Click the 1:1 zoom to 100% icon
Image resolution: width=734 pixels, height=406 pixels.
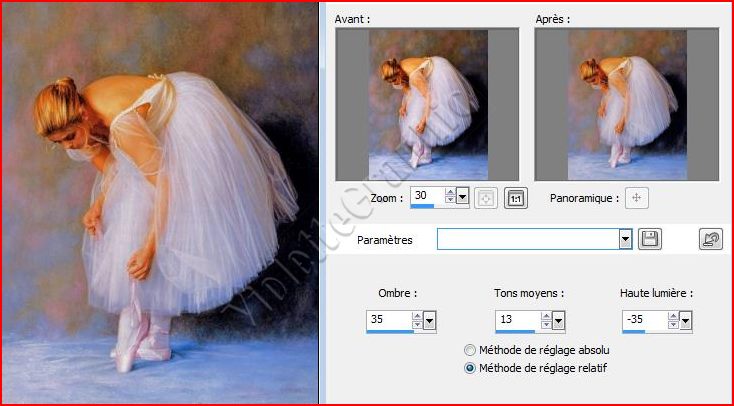click(x=516, y=198)
